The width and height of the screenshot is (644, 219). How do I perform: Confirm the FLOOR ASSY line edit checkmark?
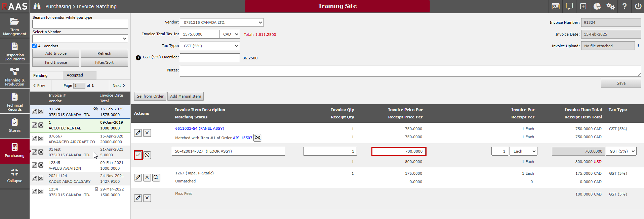(x=138, y=155)
